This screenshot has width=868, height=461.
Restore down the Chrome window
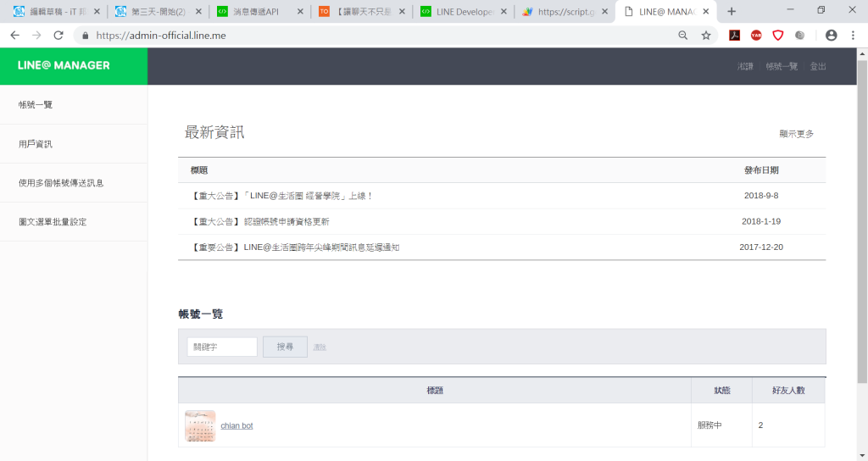[821, 10]
